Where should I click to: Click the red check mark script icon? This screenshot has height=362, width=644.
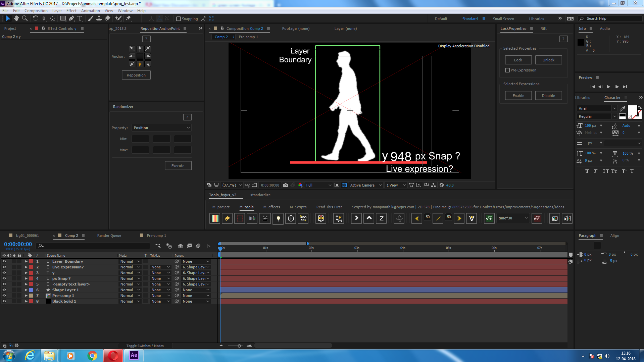click(537, 218)
